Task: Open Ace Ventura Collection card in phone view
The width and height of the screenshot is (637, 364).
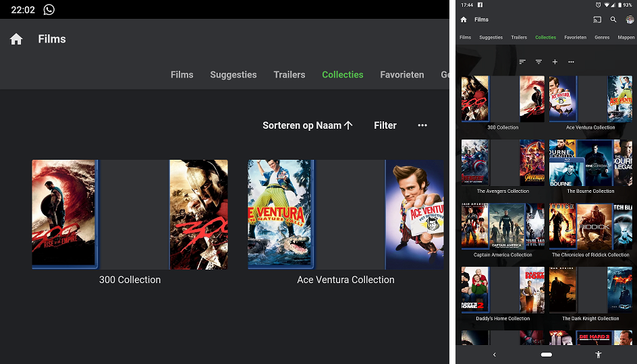Action: (590, 99)
